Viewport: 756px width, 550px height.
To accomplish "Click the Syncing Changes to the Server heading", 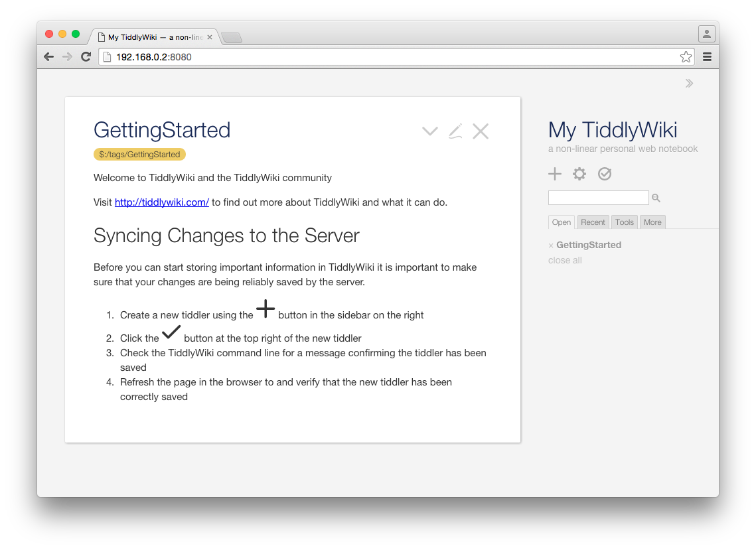I will point(226,236).
